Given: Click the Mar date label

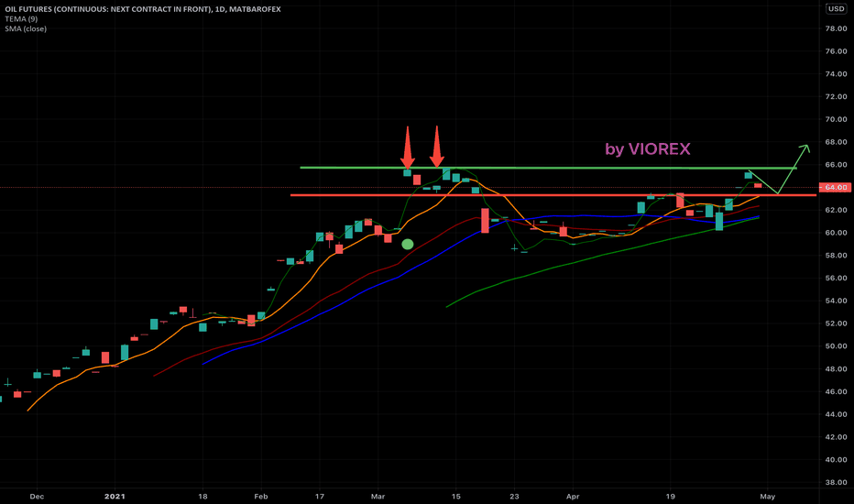Looking at the screenshot, I should (x=378, y=497).
